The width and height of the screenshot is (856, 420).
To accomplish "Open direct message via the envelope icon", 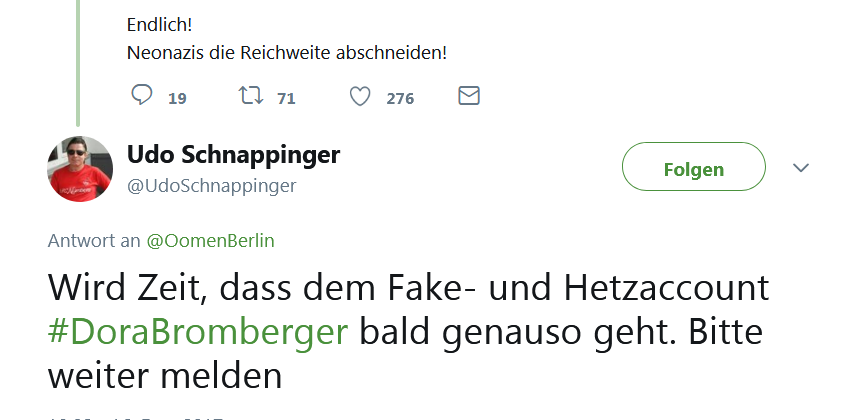I will coord(468,96).
